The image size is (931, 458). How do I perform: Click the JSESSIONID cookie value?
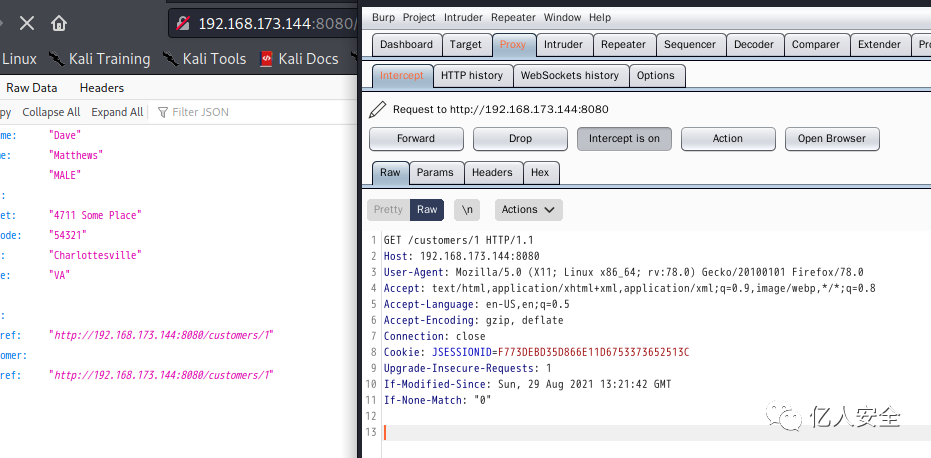click(593, 352)
